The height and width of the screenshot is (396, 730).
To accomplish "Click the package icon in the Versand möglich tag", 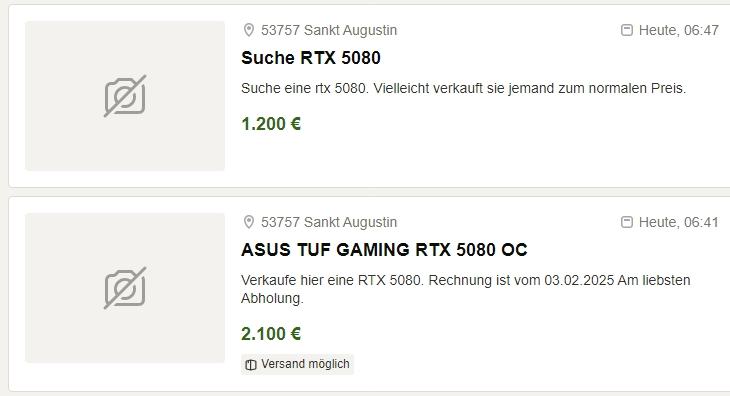I will point(251,365).
